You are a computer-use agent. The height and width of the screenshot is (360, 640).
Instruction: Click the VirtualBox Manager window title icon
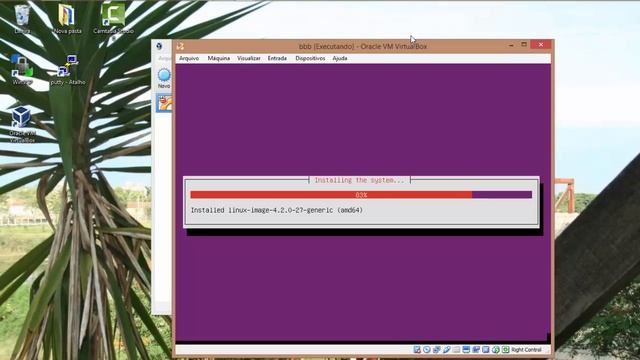point(159,46)
